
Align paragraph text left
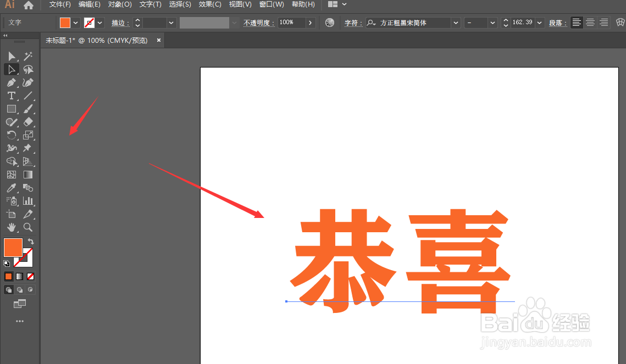click(x=577, y=23)
